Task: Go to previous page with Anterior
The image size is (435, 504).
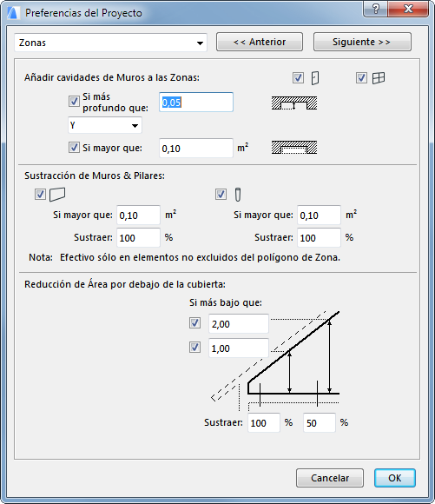Action: [x=260, y=42]
